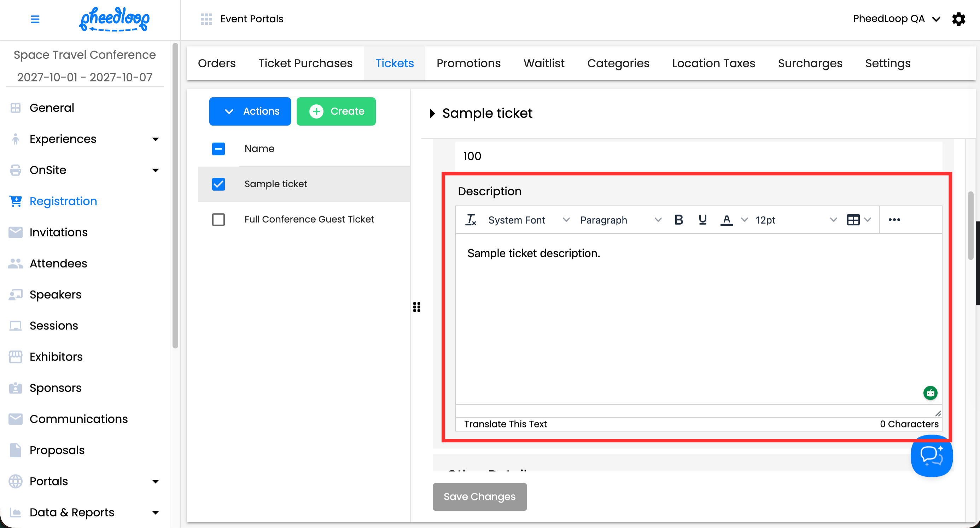This screenshot has height=528, width=980.
Task: Click the green assistant icon in editor
Action: click(x=930, y=392)
